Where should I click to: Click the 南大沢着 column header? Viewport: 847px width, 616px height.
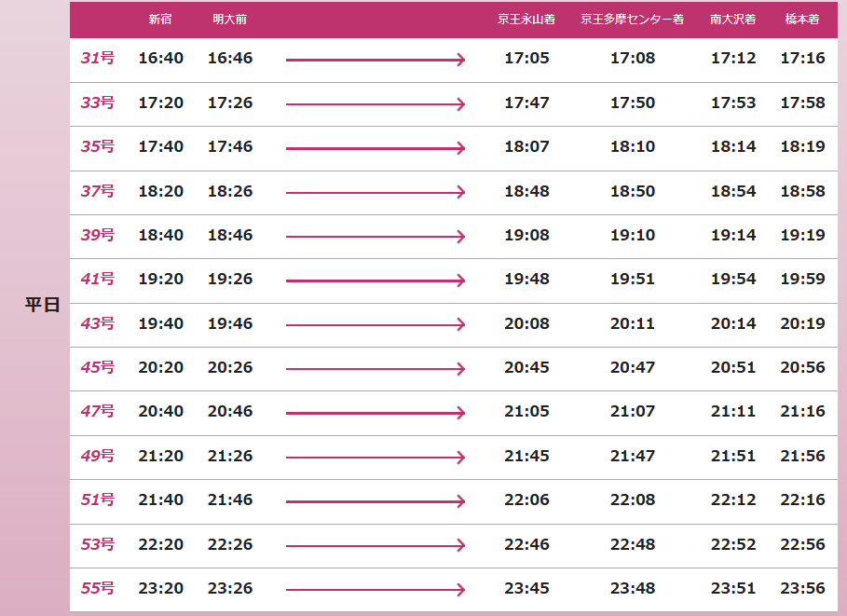(x=733, y=20)
